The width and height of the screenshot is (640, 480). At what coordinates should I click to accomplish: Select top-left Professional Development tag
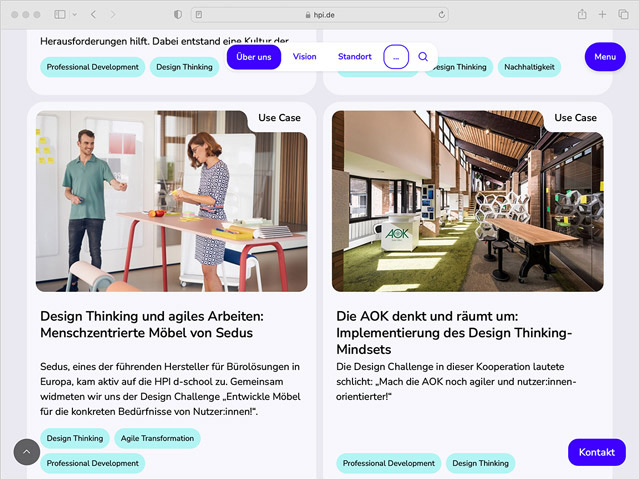pos(93,67)
